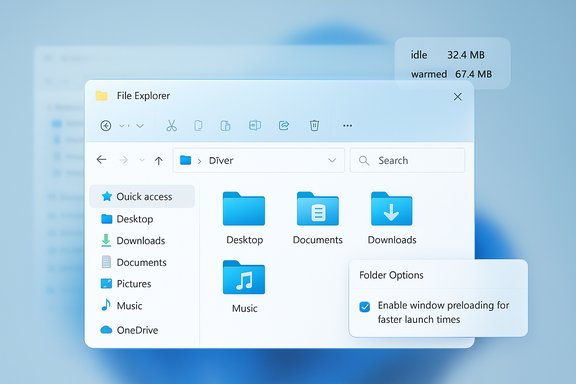The width and height of the screenshot is (576, 384).
Task: Click the magnifier icon in Search box
Action: [364, 161]
